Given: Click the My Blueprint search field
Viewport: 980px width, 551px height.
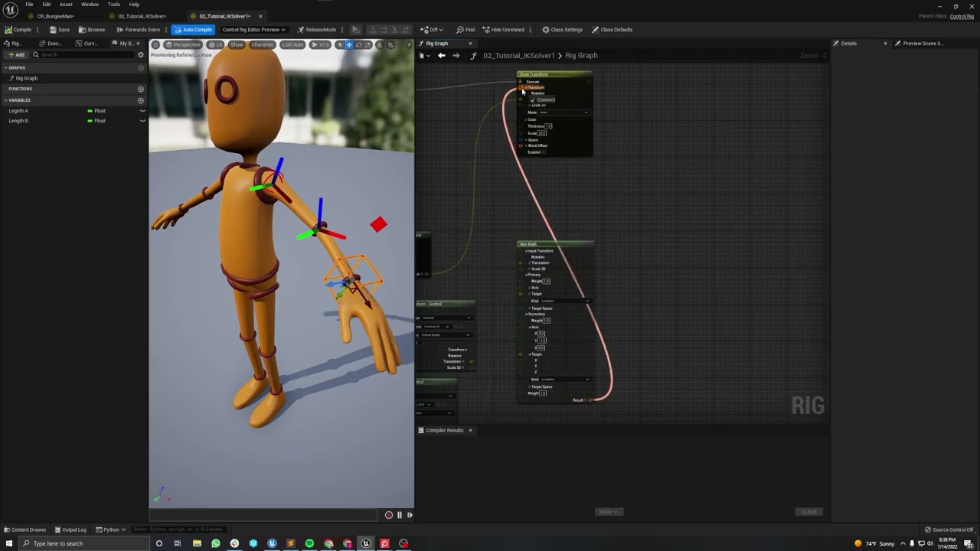Looking at the screenshot, I should (x=84, y=55).
